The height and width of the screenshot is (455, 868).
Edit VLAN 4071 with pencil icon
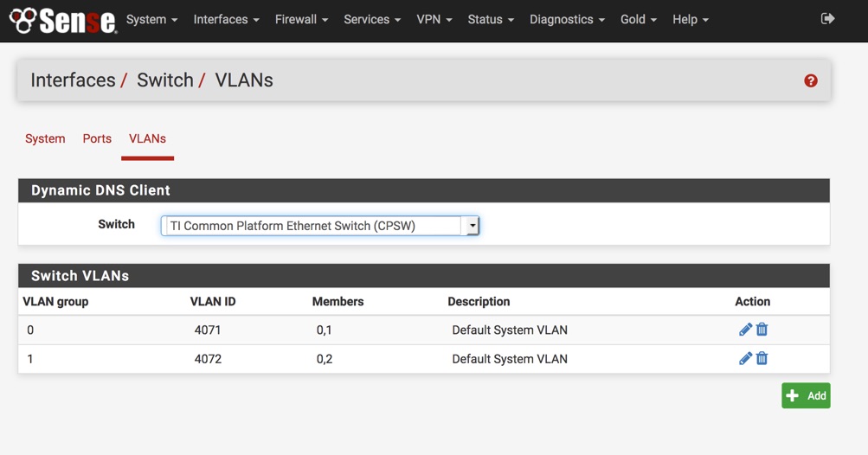(x=745, y=330)
